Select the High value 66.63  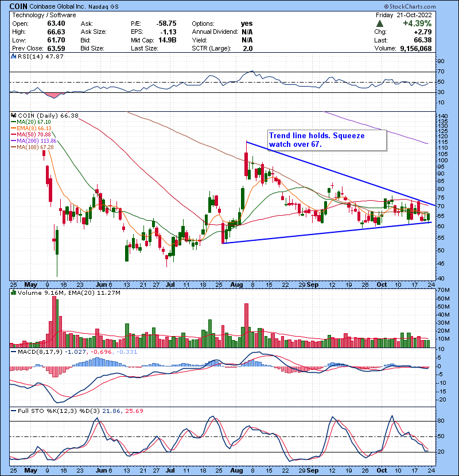[56, 32]
